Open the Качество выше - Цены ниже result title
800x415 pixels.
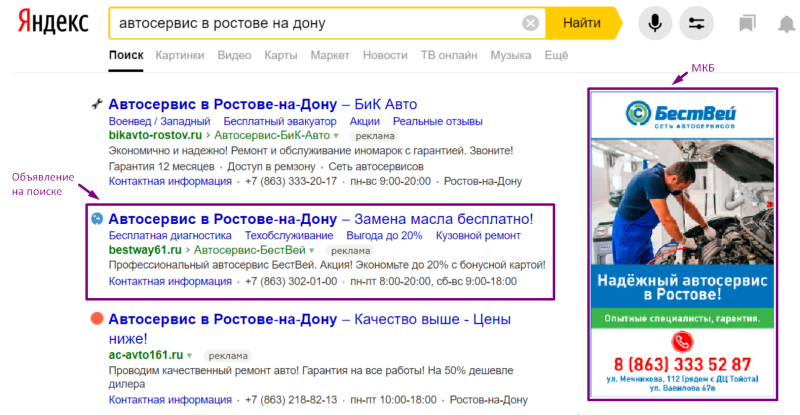point(310,329)
